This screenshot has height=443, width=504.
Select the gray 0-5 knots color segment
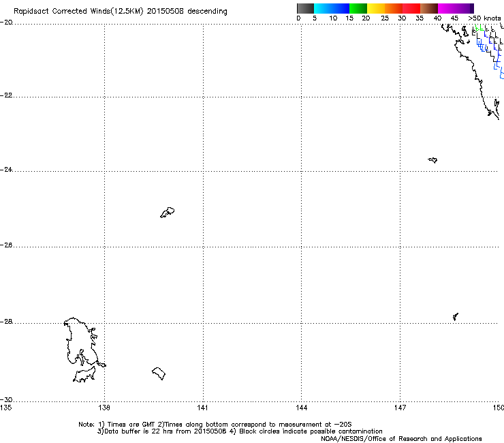[x=305, y=8]
